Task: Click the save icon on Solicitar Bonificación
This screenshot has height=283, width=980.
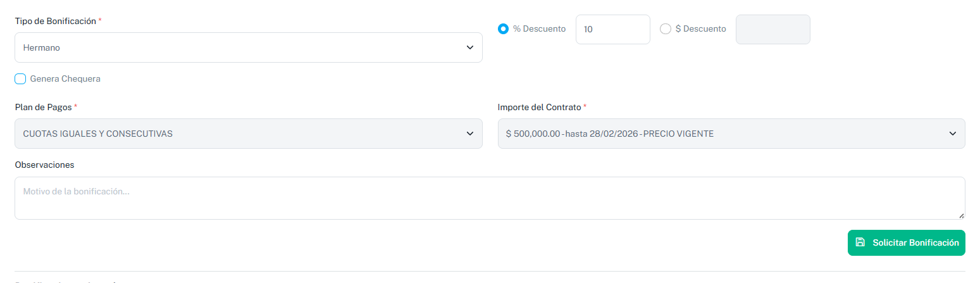Action: (860, 242)
